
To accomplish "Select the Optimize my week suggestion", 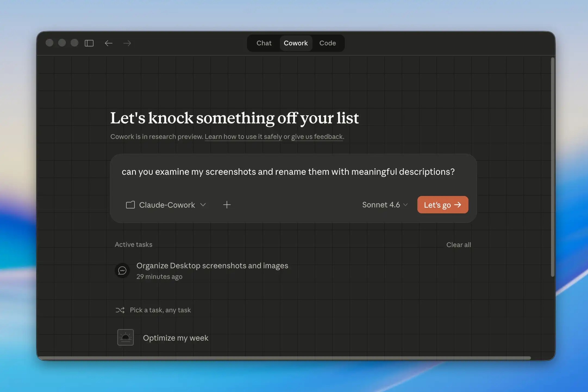I will pyautogui.click(x=176, y=338).
